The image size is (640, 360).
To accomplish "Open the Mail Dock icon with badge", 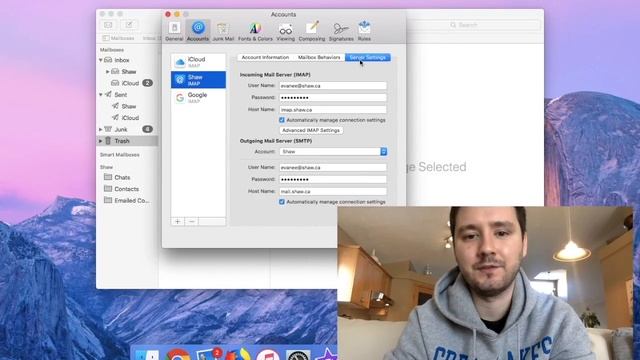I will 208,354.
